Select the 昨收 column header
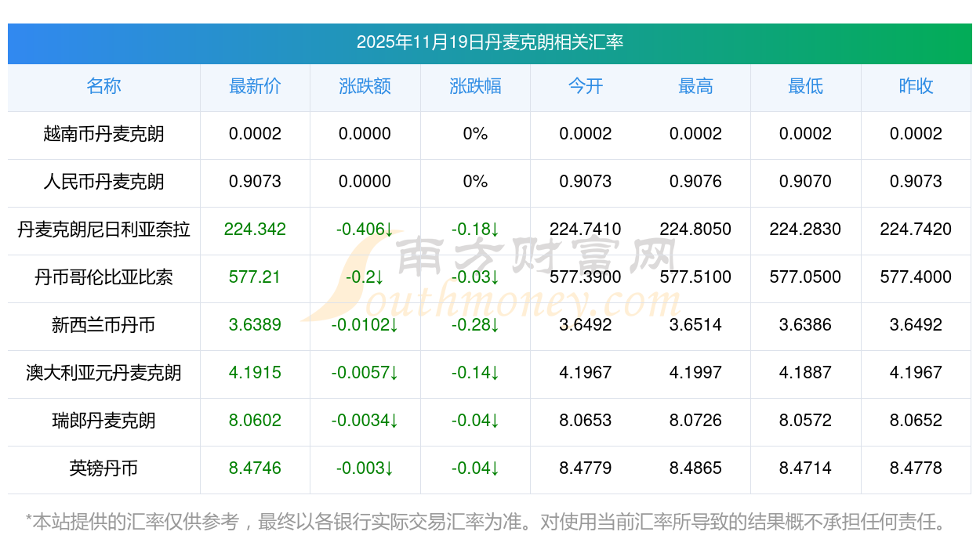The height and width of the screenshot is (546, 980). pyautogui.click(x=916, y=86)
